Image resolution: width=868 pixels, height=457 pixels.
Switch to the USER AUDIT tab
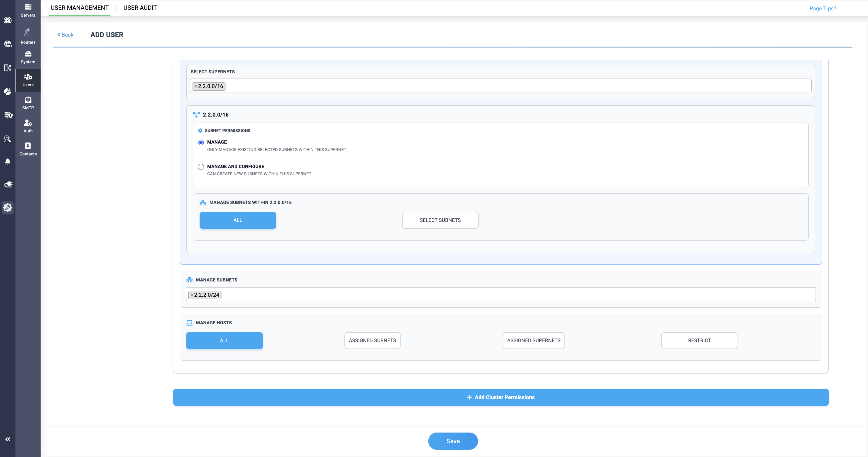[x=140, y=8]
